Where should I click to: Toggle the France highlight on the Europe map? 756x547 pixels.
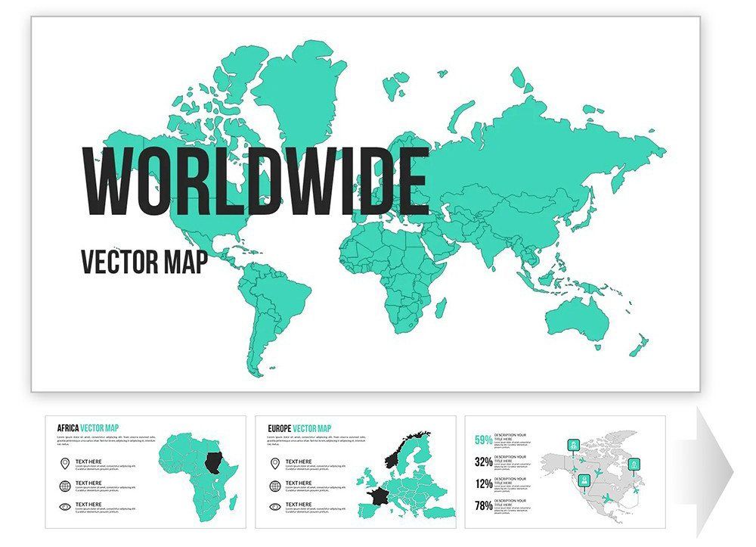(x=380, y=497)
